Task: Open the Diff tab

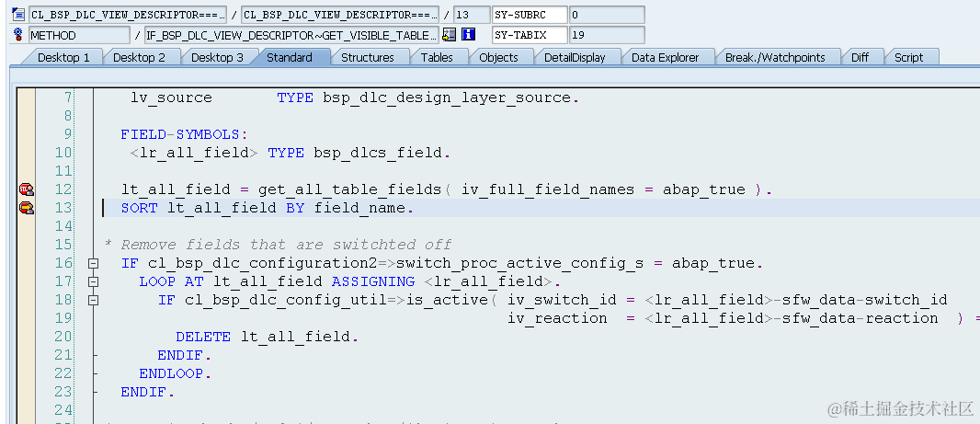Action: [x=860, y=57]
